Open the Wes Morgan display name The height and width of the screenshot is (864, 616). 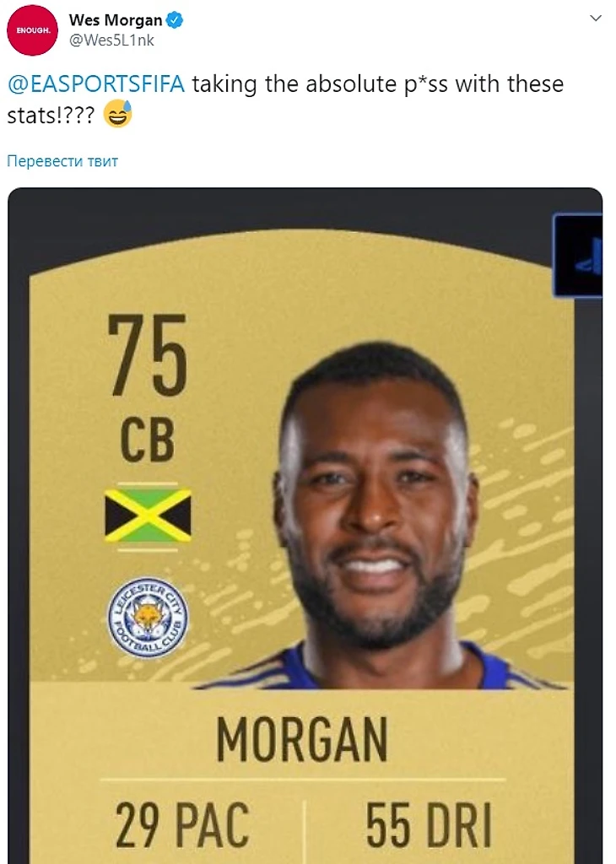[115, 20]
